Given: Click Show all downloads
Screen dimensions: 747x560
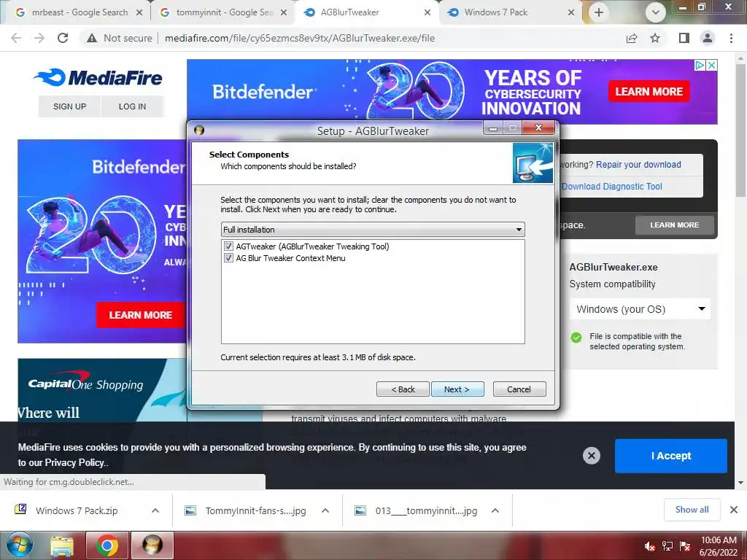Looking at the screenshot, I should point(692,510).
